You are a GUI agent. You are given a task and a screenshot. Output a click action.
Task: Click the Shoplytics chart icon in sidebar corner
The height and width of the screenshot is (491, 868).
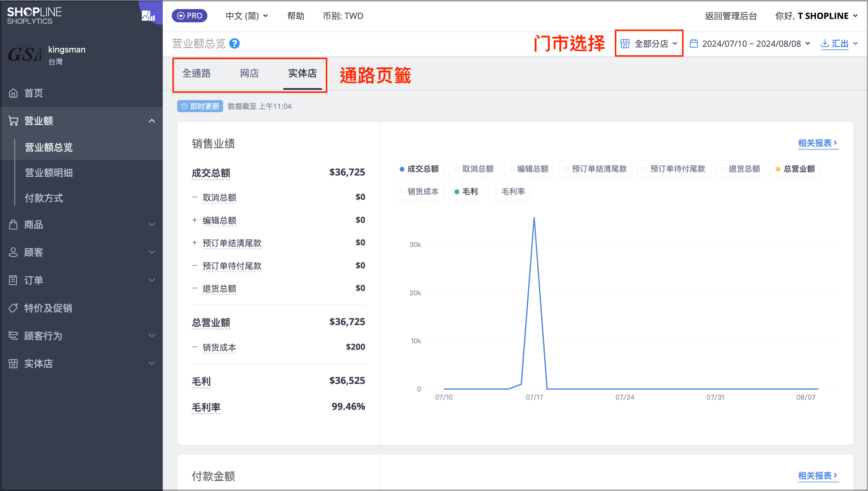pos(148,15)
